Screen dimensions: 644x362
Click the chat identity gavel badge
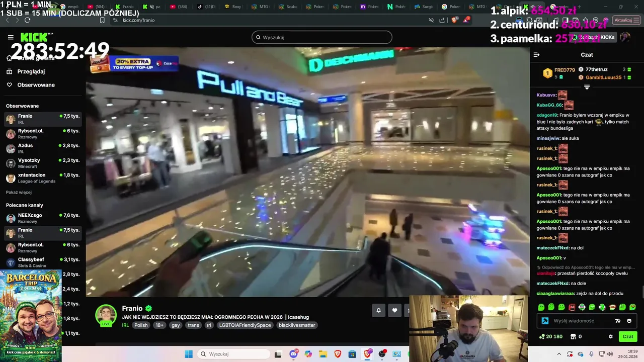[545, 321]
